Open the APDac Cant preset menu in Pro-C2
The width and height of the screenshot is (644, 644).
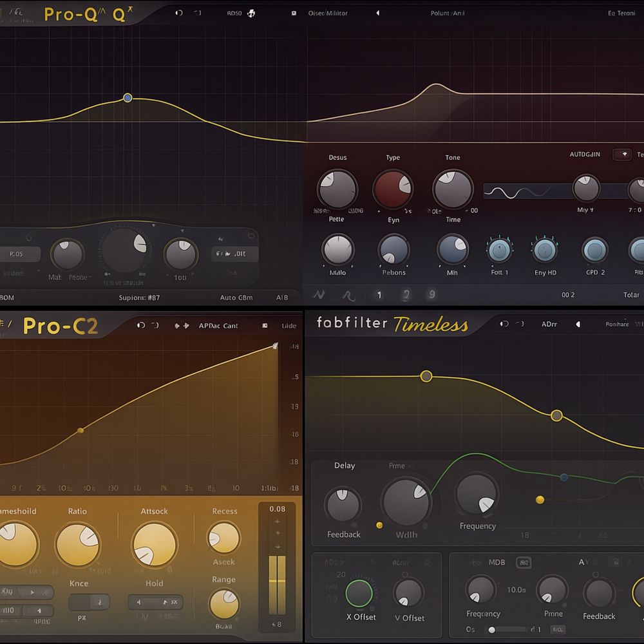(218, 326)
